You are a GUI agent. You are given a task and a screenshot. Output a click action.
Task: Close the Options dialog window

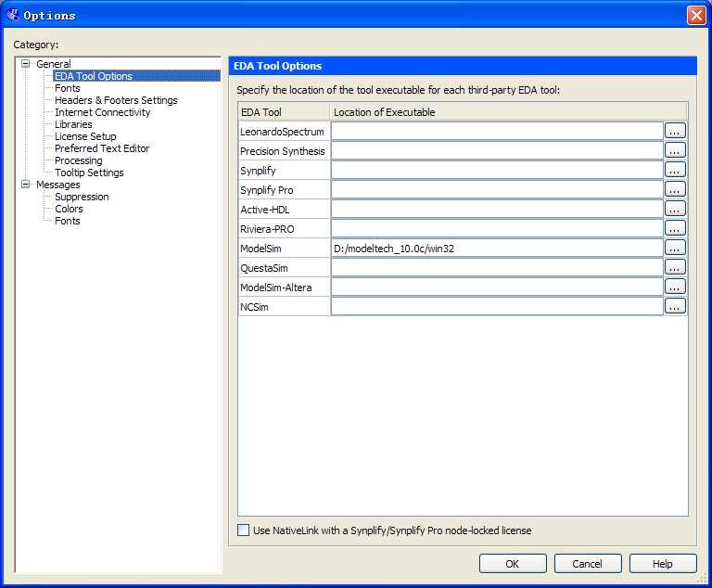pyautogui.click(x=696, y=15)
